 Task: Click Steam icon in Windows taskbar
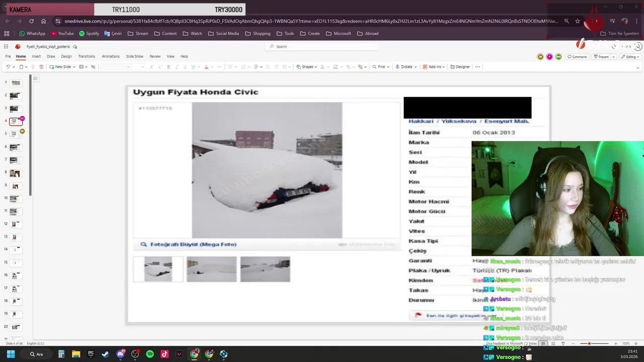[105, 354]
